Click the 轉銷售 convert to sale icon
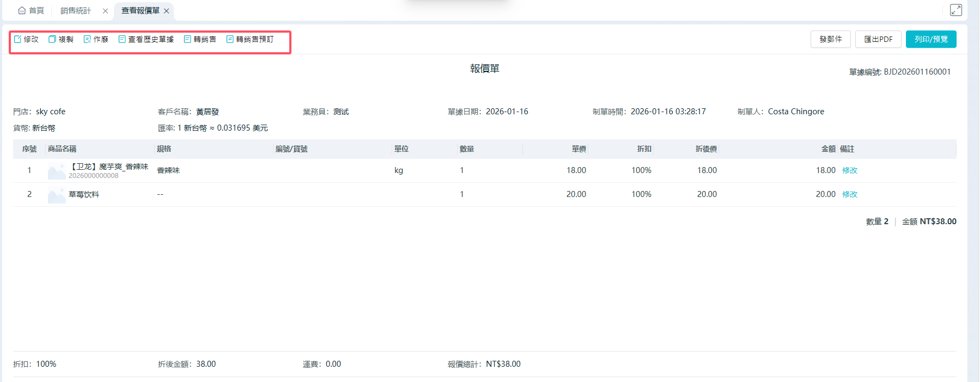Screen dimensions: 980x382 click(x=187, y=39)
